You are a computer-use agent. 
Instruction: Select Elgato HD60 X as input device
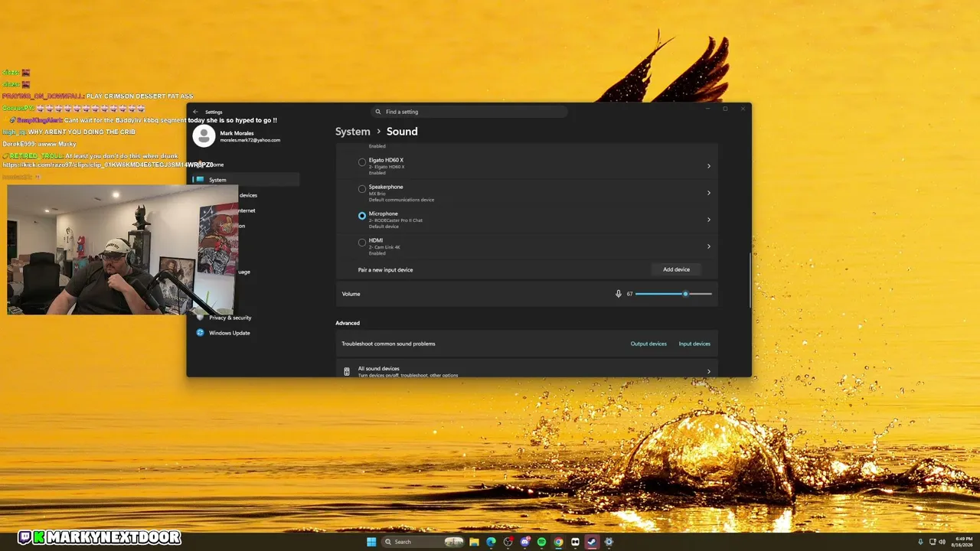(362, 162)
